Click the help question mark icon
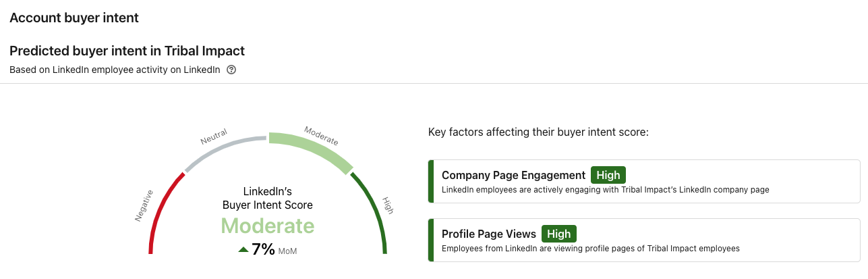The width and height of the screenshot is (868, 279). pyautogui.click(x=231, y=70)
